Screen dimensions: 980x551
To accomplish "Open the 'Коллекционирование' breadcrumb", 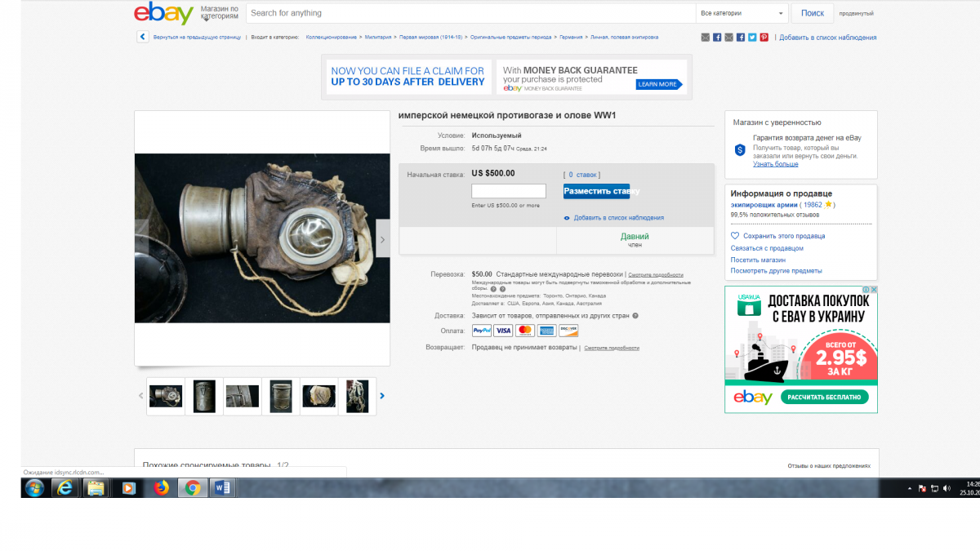I will click(331, 37).
